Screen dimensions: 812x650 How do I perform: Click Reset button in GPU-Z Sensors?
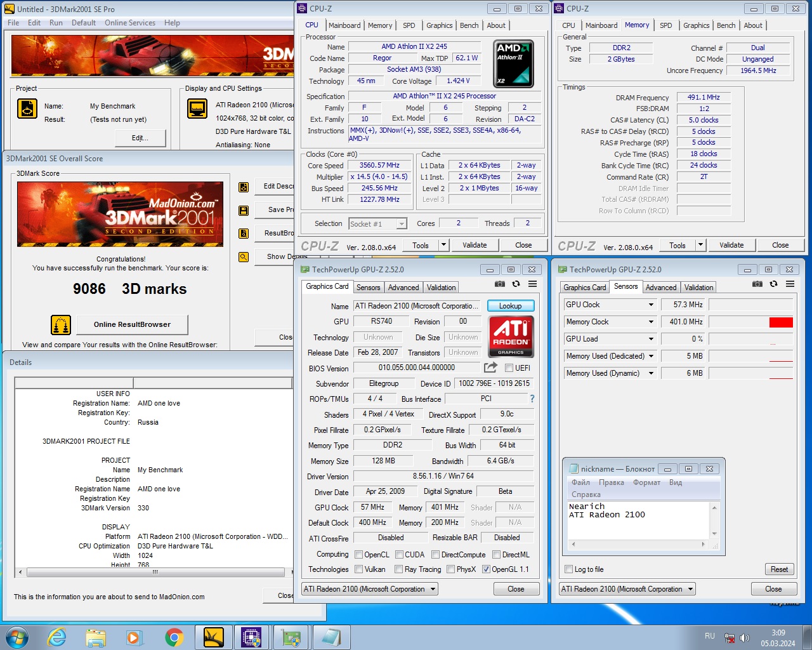(x=779, y=569)
